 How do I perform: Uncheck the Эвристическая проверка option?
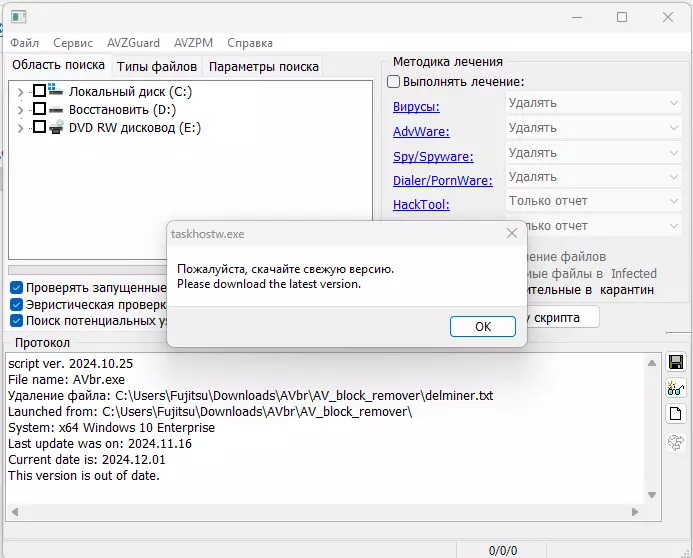[x=16, y=304]
